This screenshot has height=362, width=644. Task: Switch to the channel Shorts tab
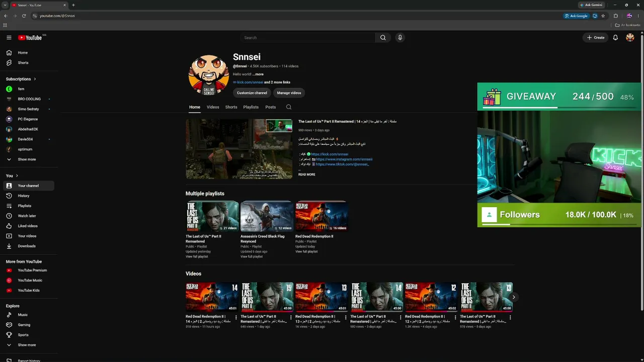pyautogui.click(x=231, y=107)
